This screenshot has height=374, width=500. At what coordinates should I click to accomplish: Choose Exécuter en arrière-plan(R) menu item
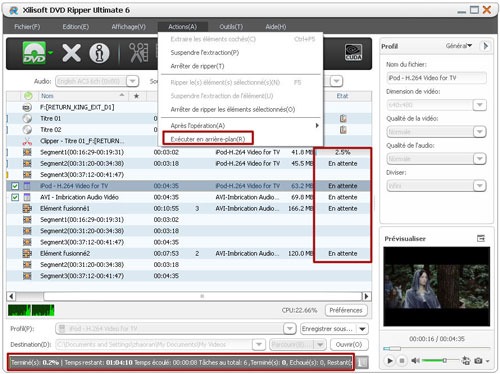(208, 139)
